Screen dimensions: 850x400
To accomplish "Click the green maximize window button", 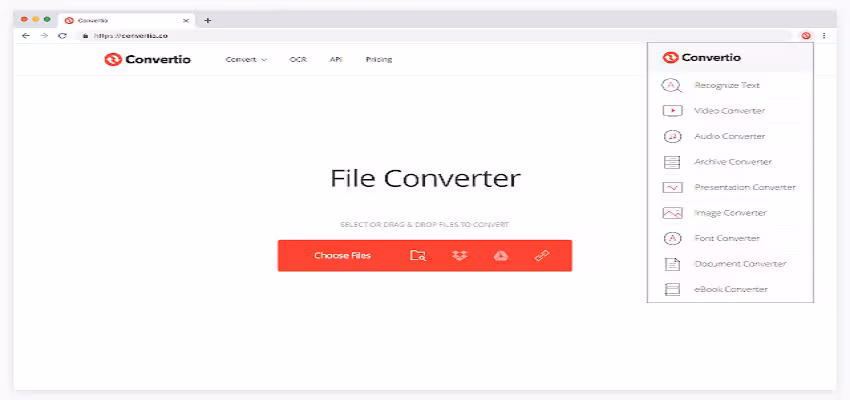I will coord(48,20).
